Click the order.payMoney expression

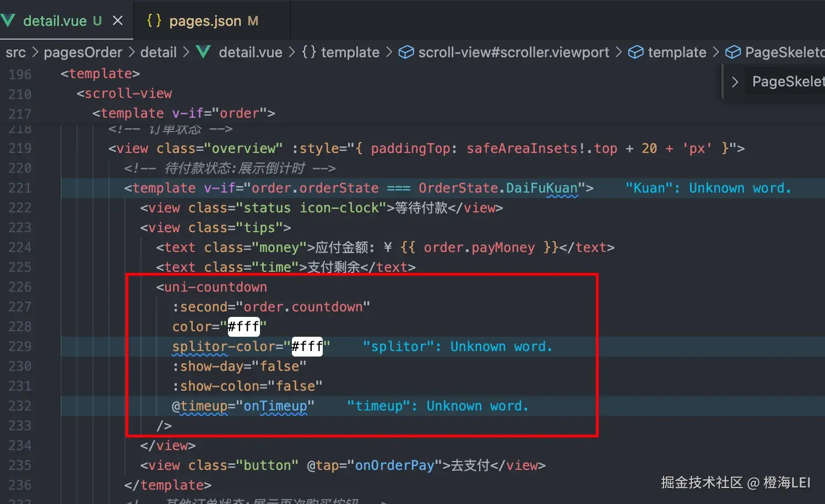pyautogui.click(x=479, y=248)
